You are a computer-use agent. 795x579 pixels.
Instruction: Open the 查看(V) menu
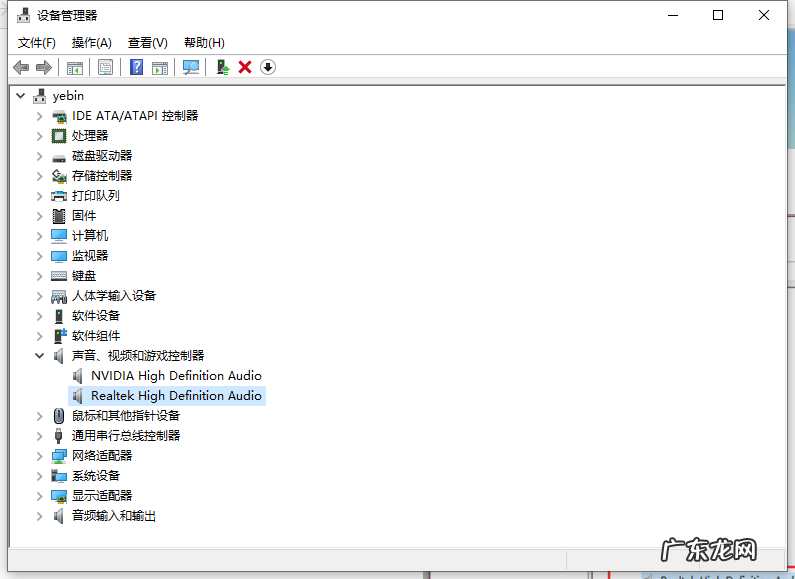(147, 43)
